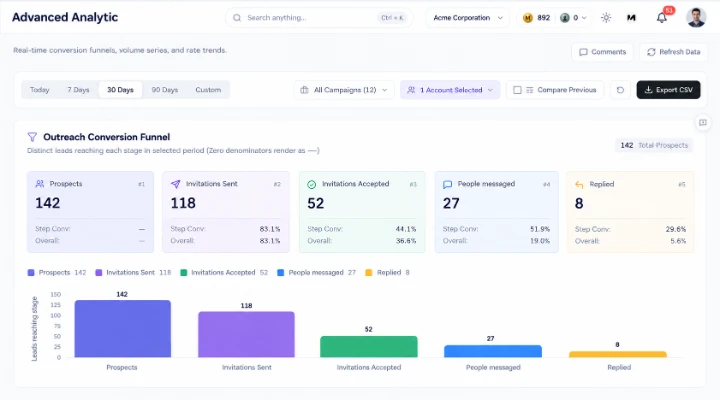
Task: Click the People messaged chart bar
Action: [x=493, y=351]
